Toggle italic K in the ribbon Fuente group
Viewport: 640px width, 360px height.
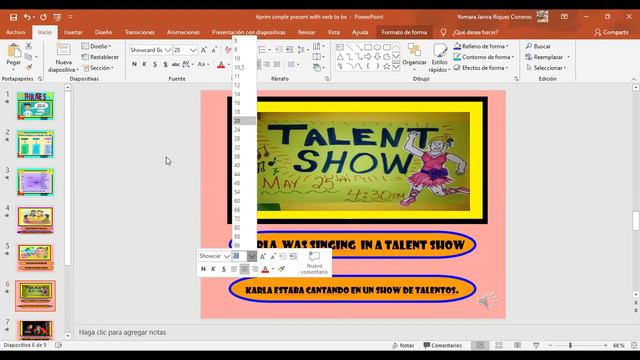144,64
